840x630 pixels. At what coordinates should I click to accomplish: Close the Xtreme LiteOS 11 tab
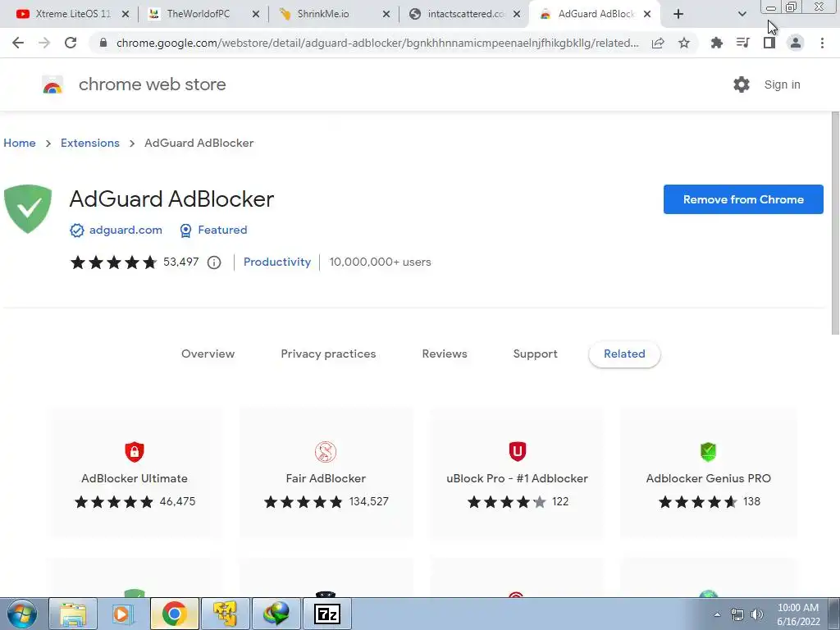point(126,14)
